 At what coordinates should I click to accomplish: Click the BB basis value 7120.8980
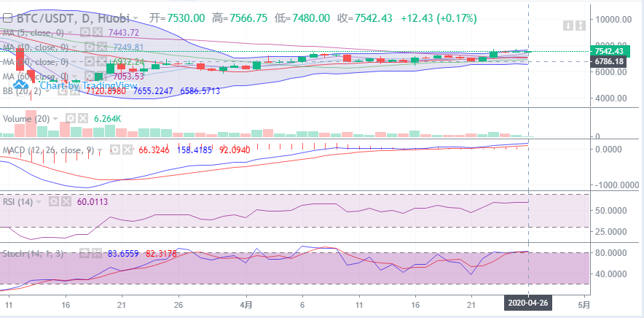pos(106,90)
